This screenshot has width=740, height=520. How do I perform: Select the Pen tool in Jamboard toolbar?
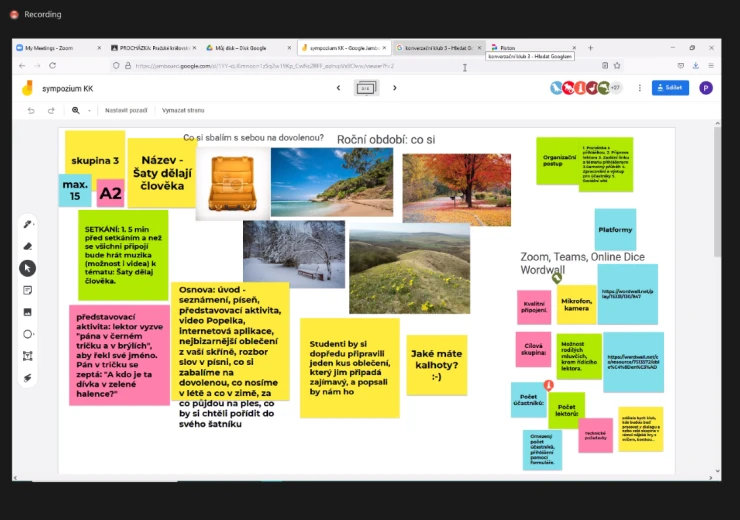click(x=28, y=224)
